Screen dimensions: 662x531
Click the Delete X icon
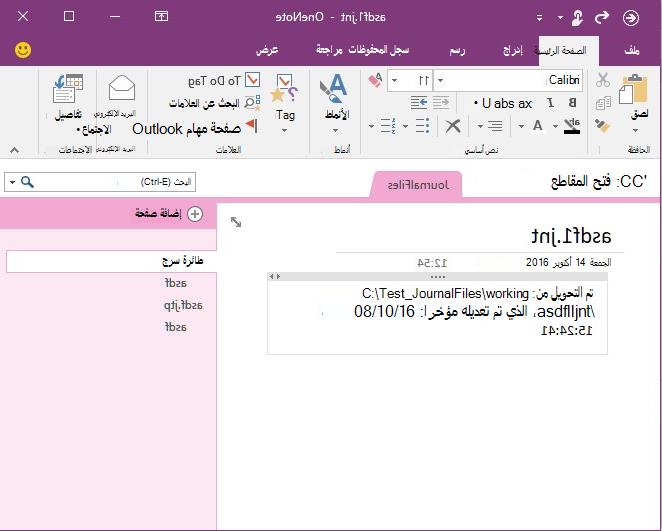453,126
